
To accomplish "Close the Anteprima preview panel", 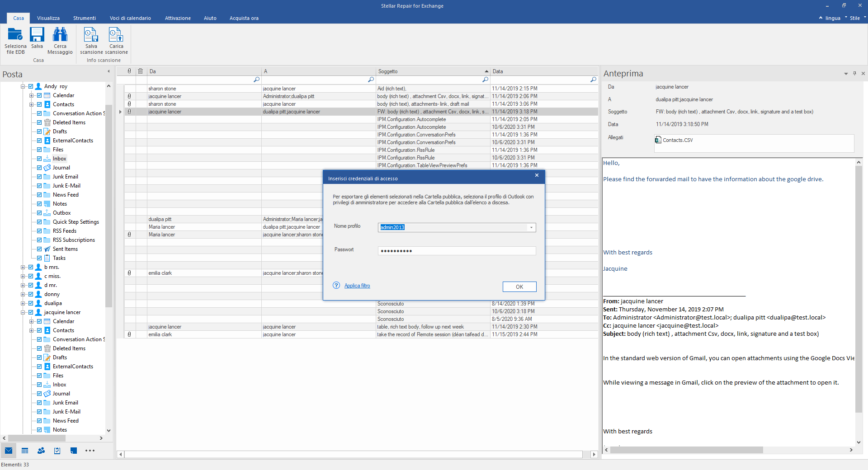I will click(863, 73).
